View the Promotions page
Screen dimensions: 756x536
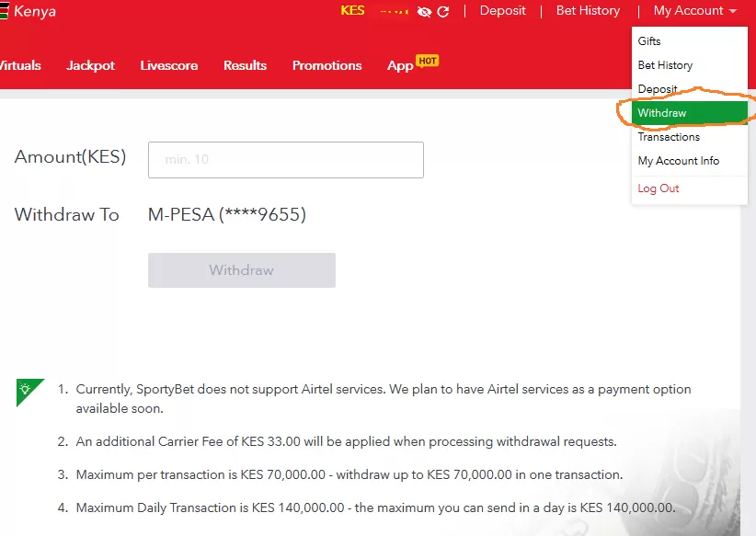[326, 65]
